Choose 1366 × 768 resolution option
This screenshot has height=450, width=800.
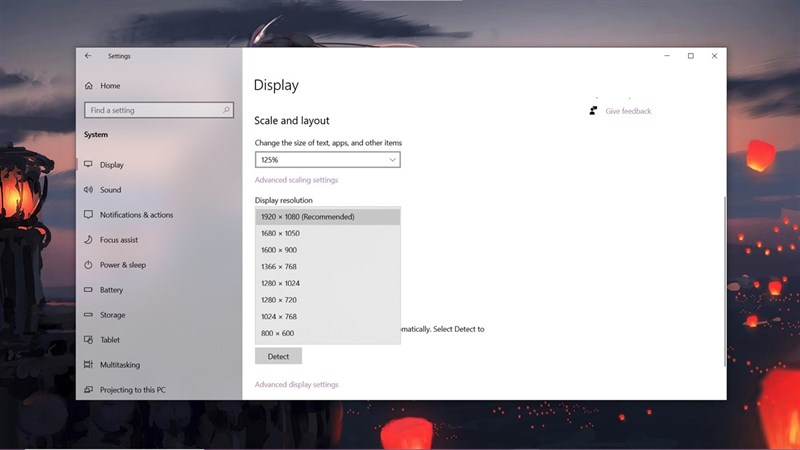tap(328, 266)
